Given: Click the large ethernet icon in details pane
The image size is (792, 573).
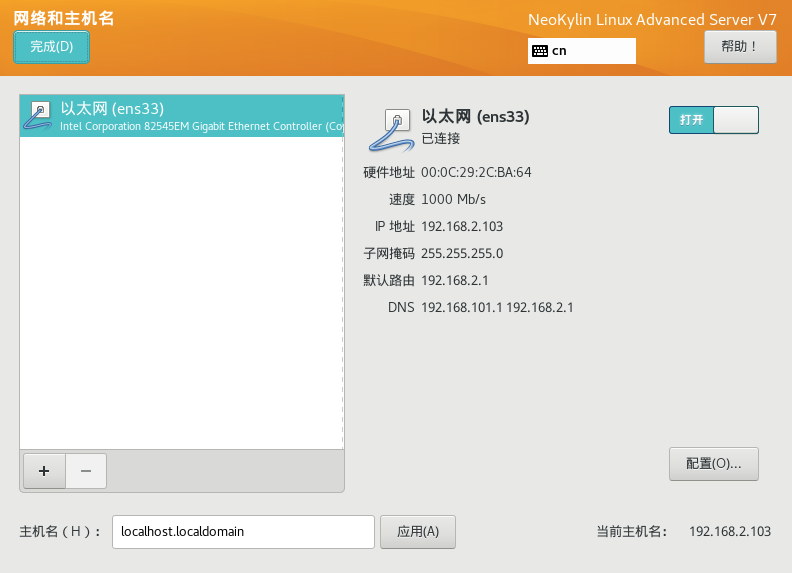Looking at the screenshot, I should pos(392,130).
